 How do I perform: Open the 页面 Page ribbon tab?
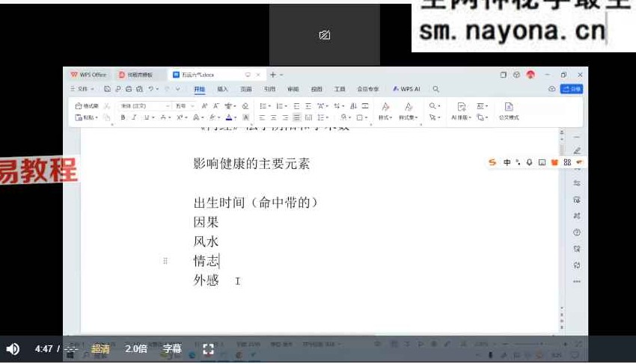pos(246,89)
